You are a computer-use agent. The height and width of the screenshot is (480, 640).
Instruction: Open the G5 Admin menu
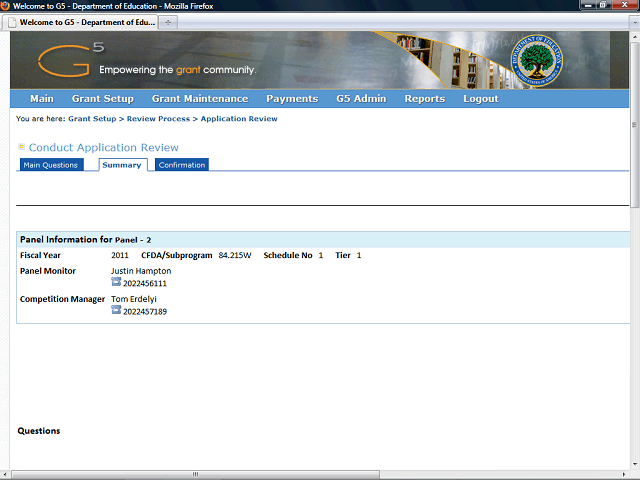[x=361, y=99]
